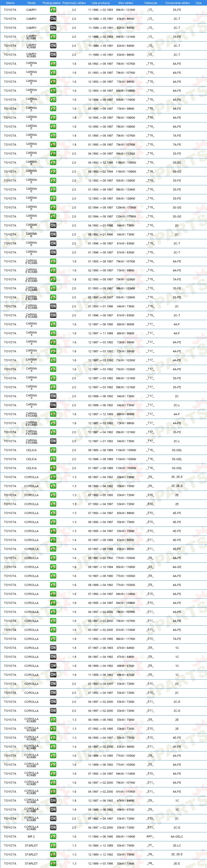Click PB petrol icon in MR 2 row
207x868 pixels.
[53, 837]
